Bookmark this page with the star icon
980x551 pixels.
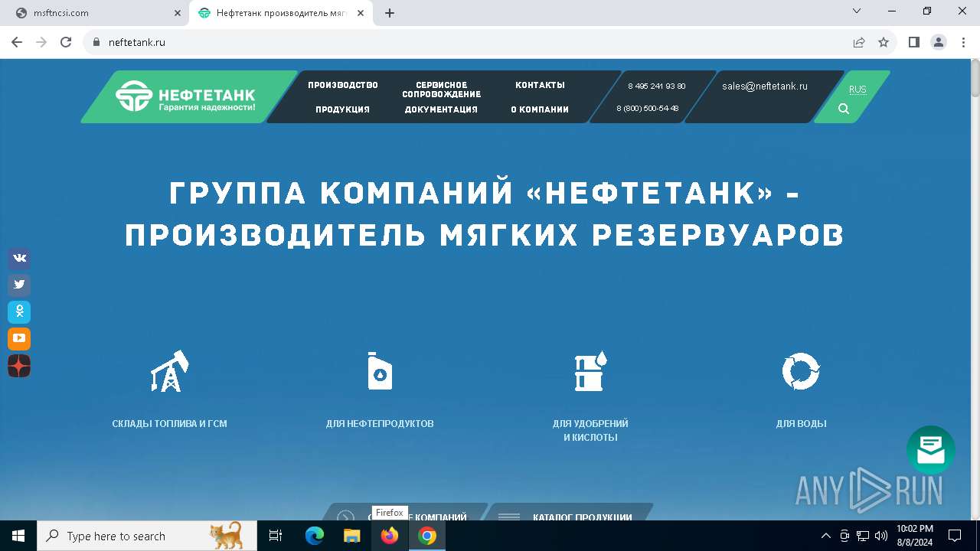click(884, 42)
